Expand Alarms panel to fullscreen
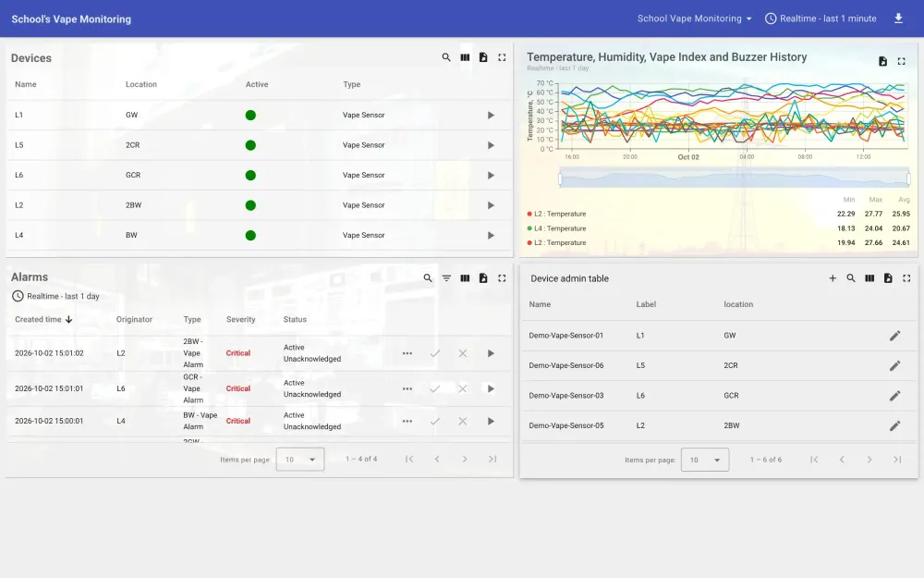Screen dimensions: 924x578 tap(502, 277)
